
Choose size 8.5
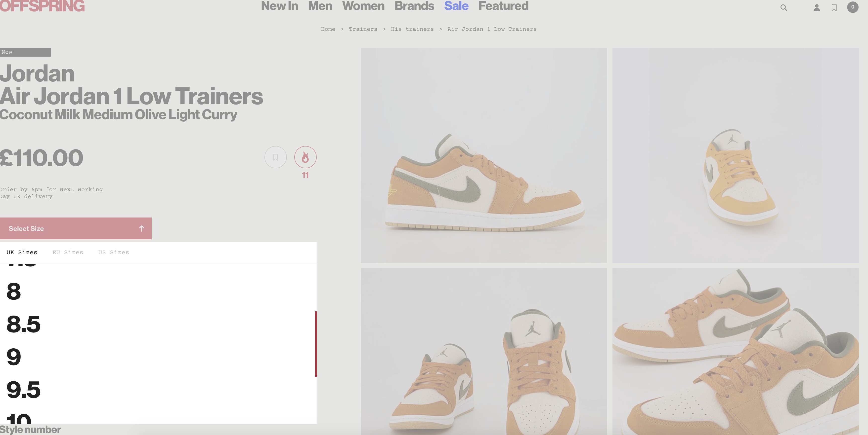[23, 324]
